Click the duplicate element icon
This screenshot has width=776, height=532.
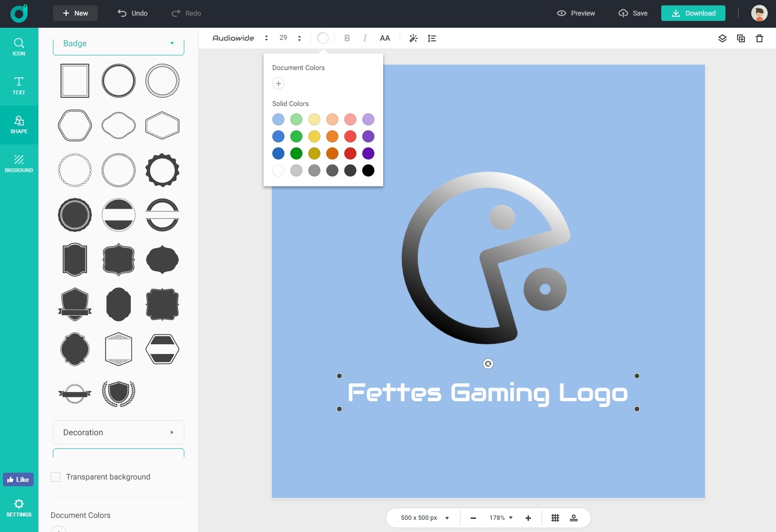pos(741,38)
